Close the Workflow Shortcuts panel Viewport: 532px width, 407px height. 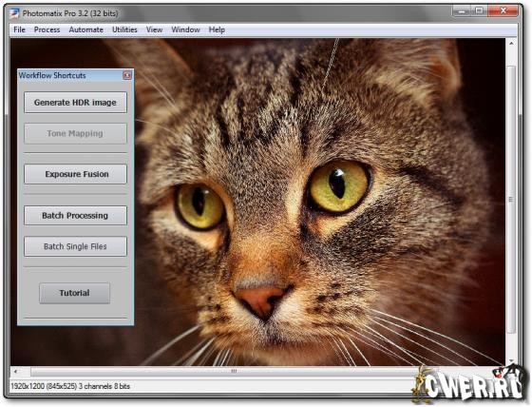pyautogui.click(x=127, y=75)
